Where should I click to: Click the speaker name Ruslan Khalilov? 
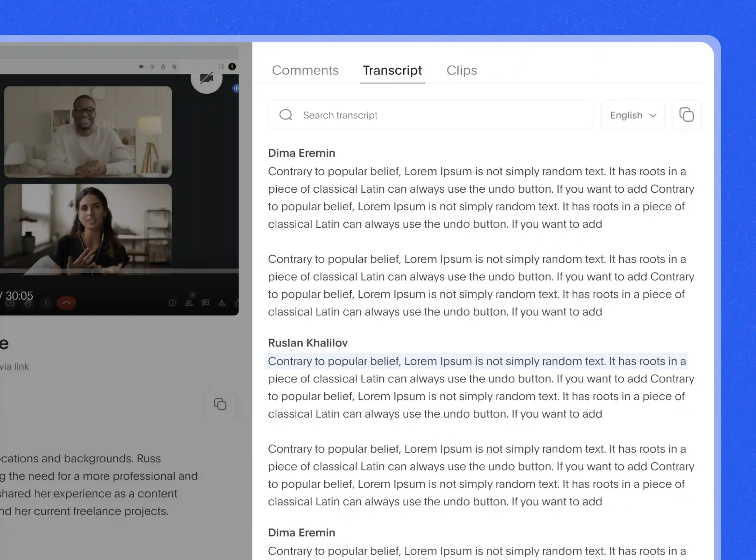(307, 342)
